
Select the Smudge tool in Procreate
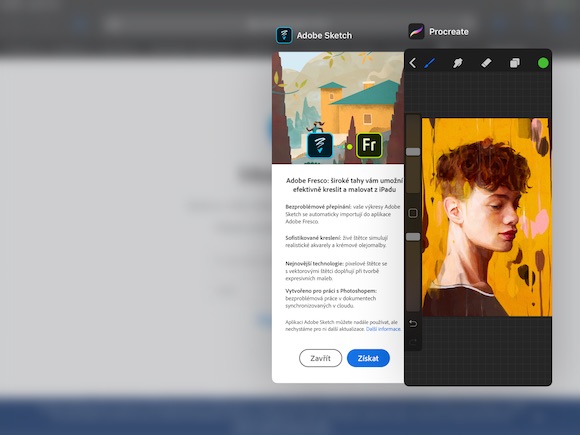tap(458, 63)
